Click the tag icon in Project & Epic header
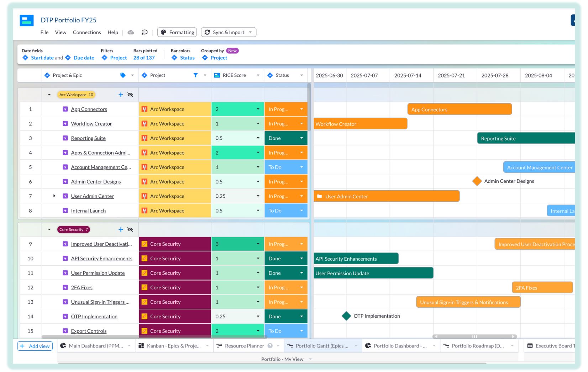This screenshot has height=372, width=588. (x=123, y=75)
